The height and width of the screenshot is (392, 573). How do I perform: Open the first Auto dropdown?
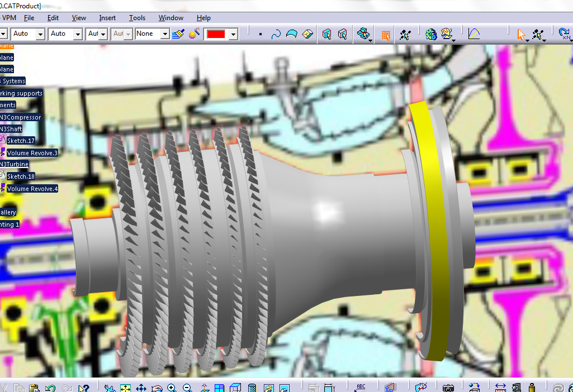coord(40,35)
